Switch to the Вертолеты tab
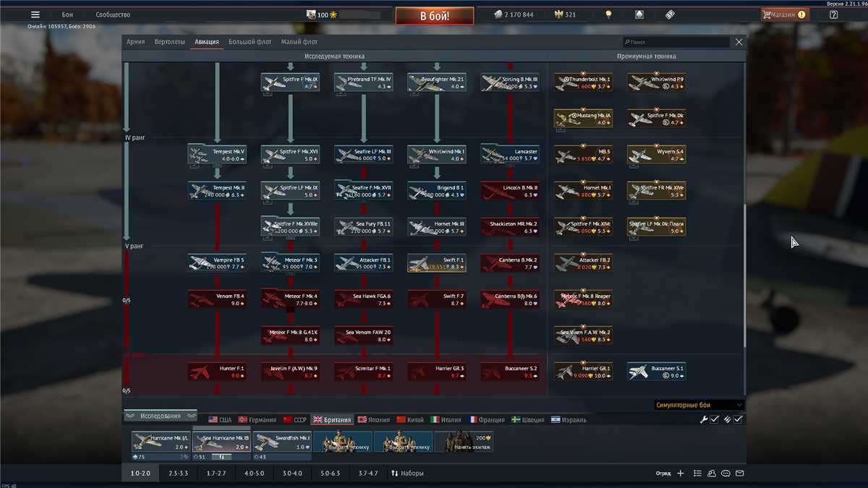868x488 pixels. 170,42
